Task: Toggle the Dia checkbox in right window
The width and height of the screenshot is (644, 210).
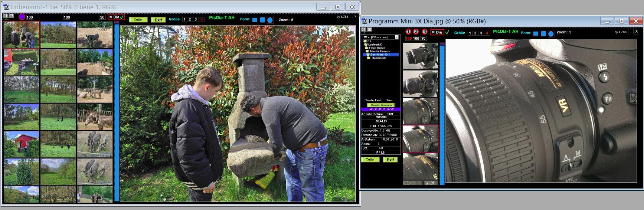Action: coord(433,32)
